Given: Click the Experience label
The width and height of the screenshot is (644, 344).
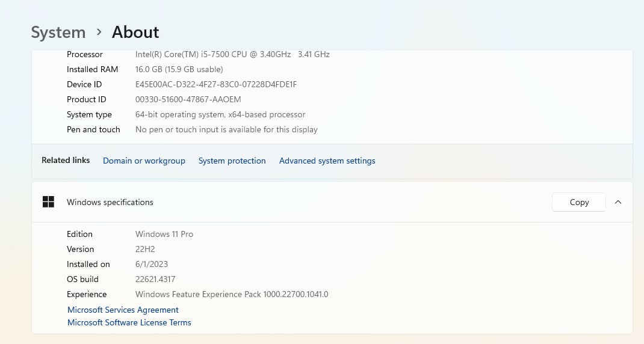Looking at the screenshot, I should click(x=87, y=294).
